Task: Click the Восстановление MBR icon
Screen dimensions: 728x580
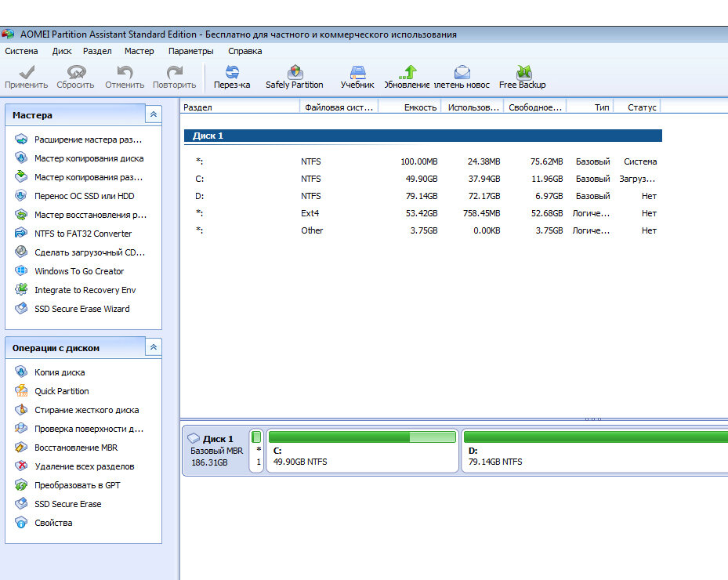Action: 21,447
